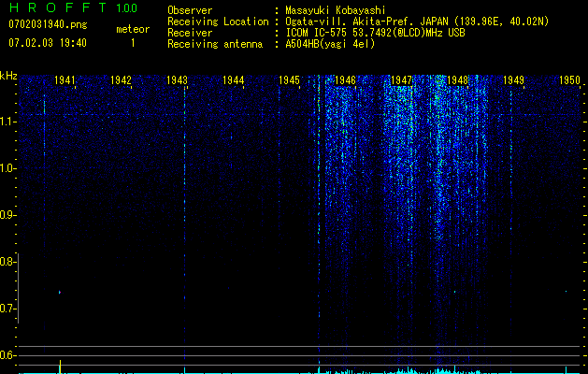
Task: Click the 1942 time marker
Action: 121,80
